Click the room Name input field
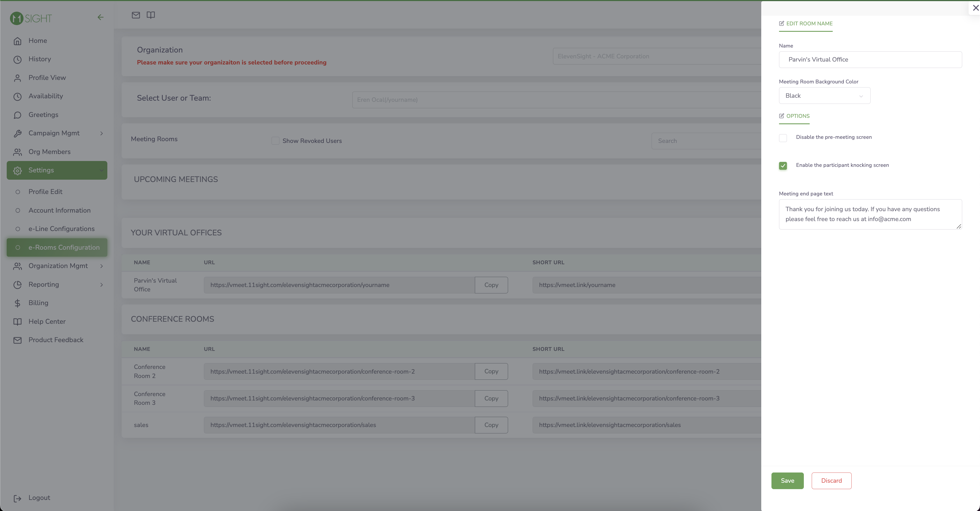980x511 pixels. [x=870, y=60]
